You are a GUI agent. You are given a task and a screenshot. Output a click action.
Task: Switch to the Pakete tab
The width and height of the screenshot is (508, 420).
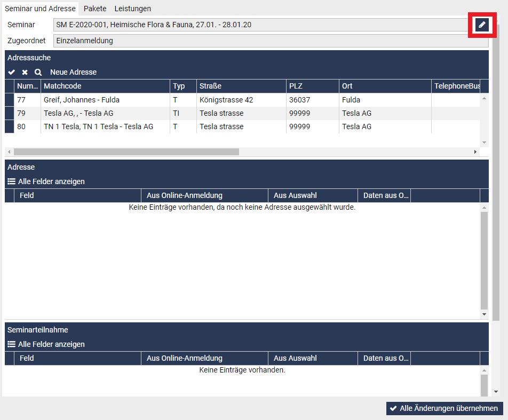95,9
